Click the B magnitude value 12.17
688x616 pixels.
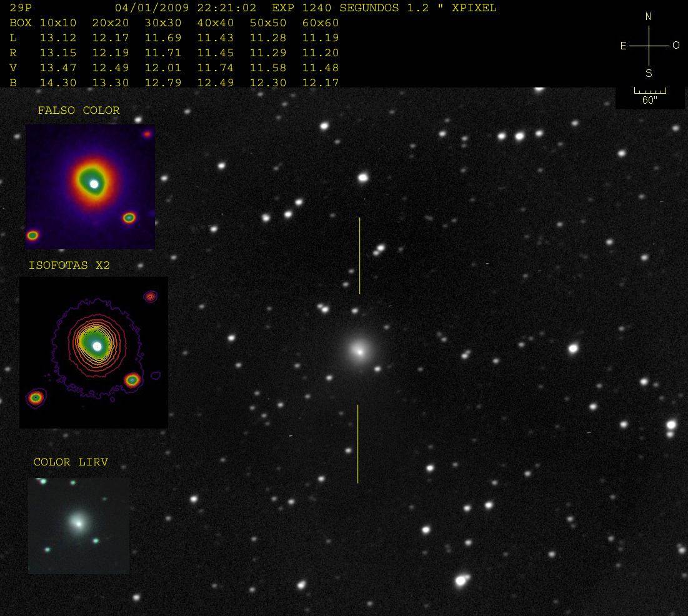pyautogui.click(x=321, y=83)
